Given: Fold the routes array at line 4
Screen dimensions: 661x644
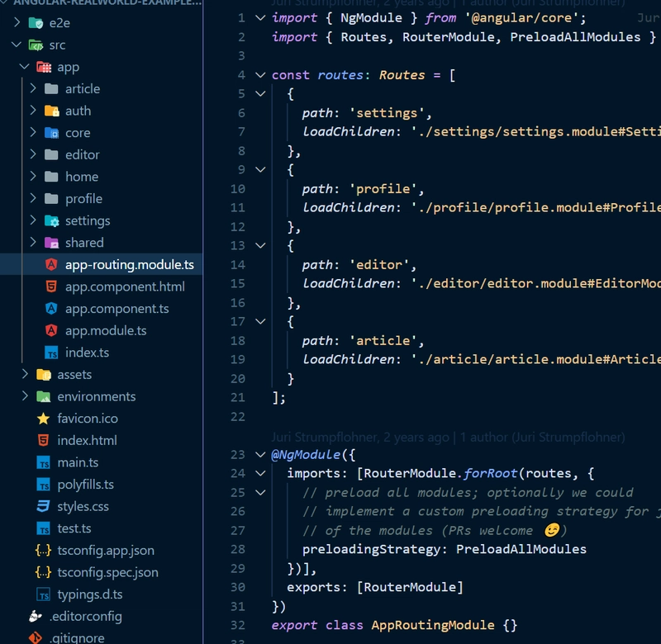Looking at the screenshot, I should coord(260,75).
